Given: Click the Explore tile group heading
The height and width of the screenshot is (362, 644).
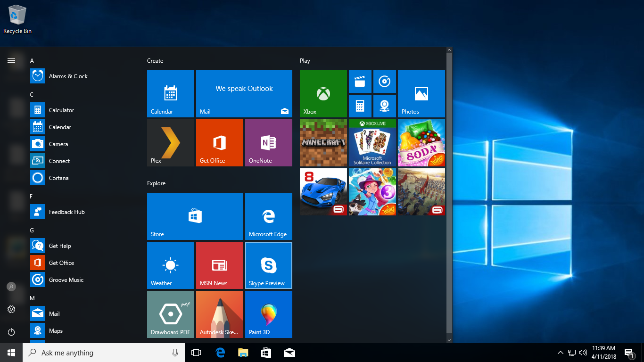Looking at the screenshot, I should [x=156, y=183].
